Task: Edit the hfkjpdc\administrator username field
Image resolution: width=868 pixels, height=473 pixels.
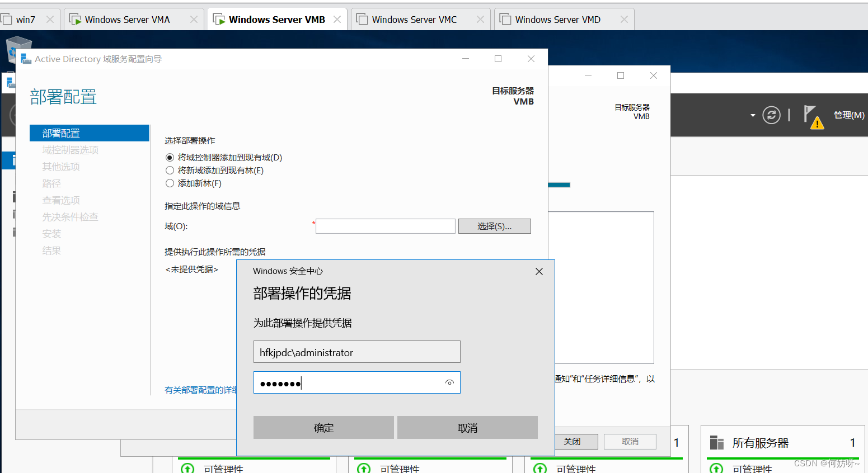Action: [x=357, y=352]
